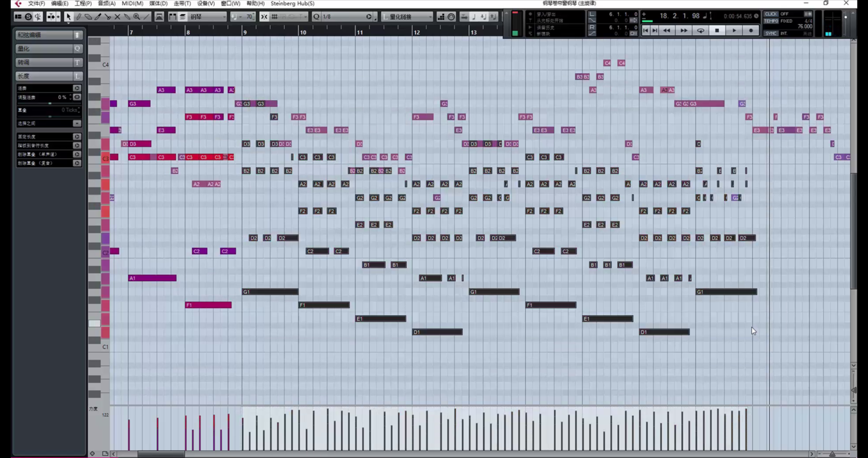Click the right locator R button
This screenshot has height=458, width=868.
click(x=592, y=27)
